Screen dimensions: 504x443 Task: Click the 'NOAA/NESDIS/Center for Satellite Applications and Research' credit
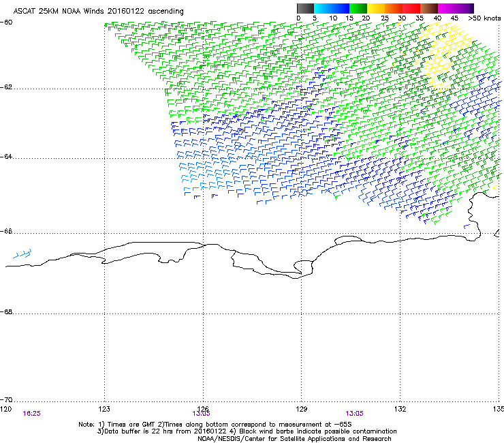294,439
